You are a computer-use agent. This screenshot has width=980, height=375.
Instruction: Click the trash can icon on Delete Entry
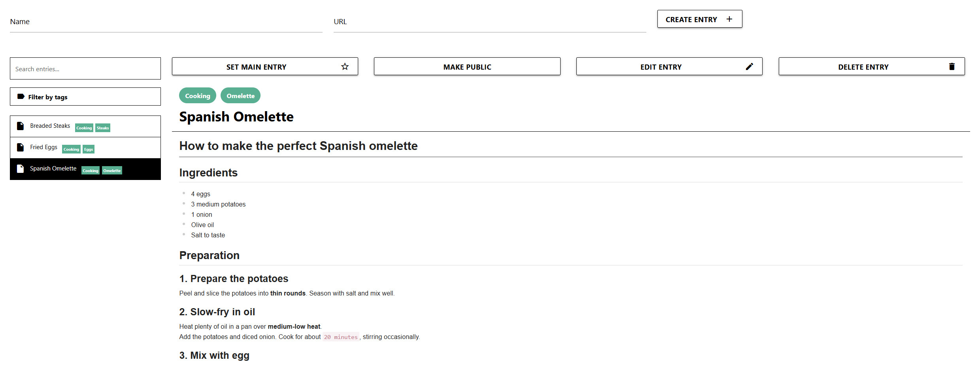click(952, 66)
